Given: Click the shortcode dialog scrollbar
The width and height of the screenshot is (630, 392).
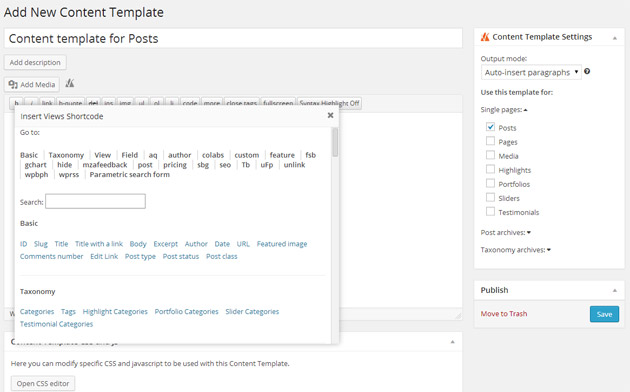Looking at the screenshot, I should tap(335, 143).
